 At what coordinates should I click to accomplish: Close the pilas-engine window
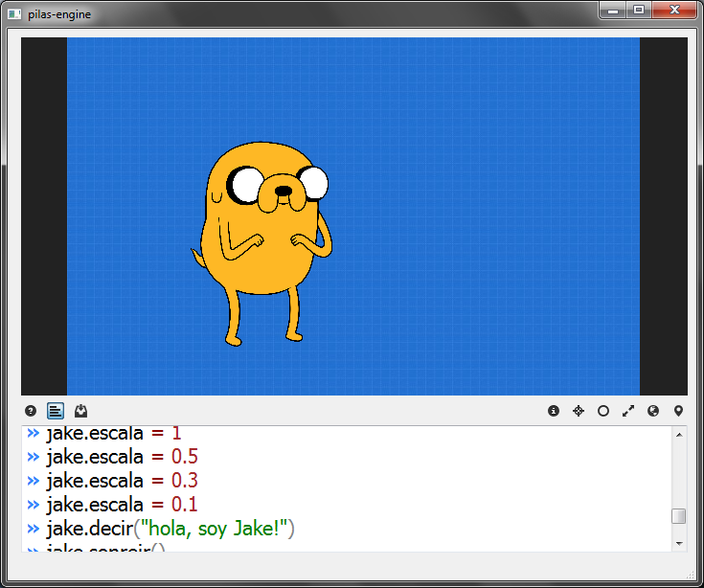pos(674,11)
